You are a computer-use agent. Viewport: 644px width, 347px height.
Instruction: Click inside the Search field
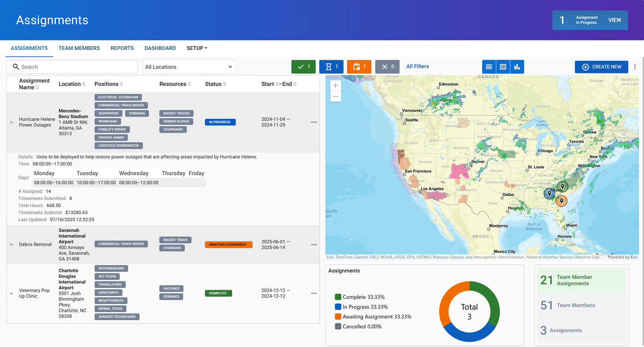click(71, 67)
